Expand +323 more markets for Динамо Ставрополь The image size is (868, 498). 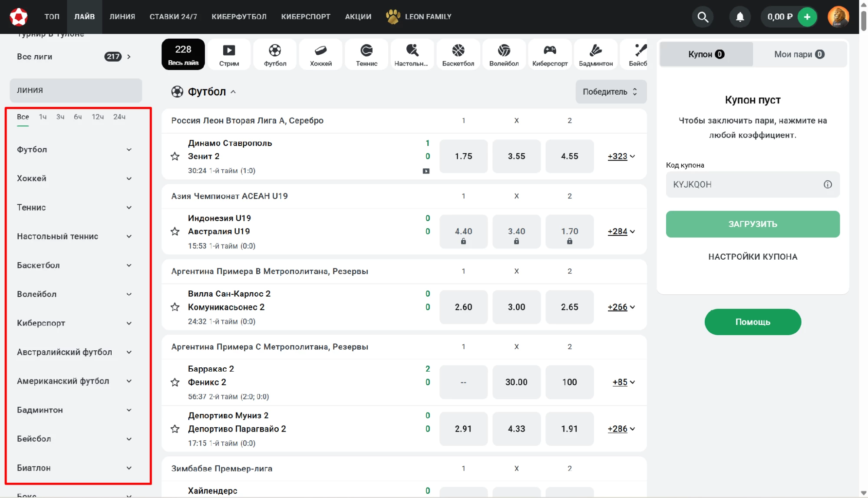click(x=621, y=156)
